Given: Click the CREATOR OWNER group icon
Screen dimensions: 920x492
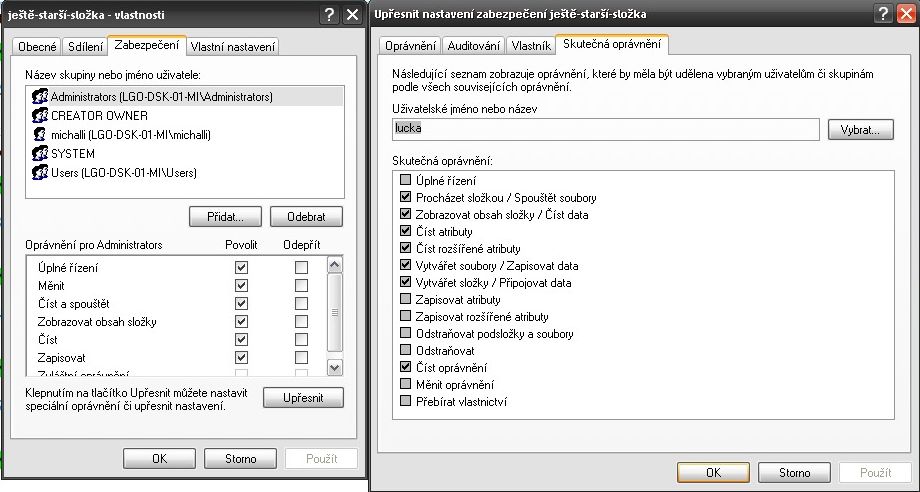Looking at the screenshot, I should (40, 116).
